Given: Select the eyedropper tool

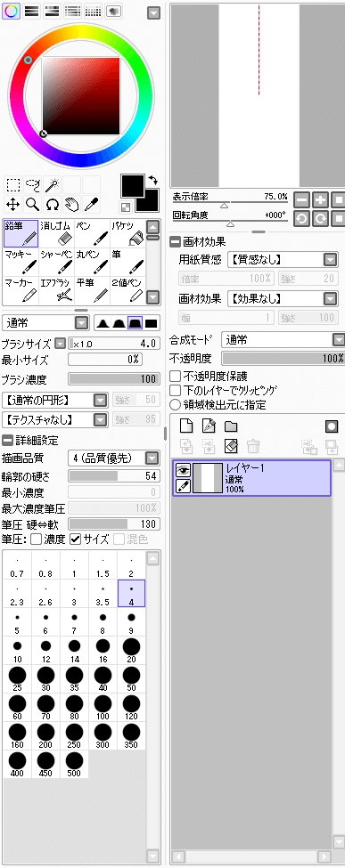Looking at the screenshot, I should (91, 204).
